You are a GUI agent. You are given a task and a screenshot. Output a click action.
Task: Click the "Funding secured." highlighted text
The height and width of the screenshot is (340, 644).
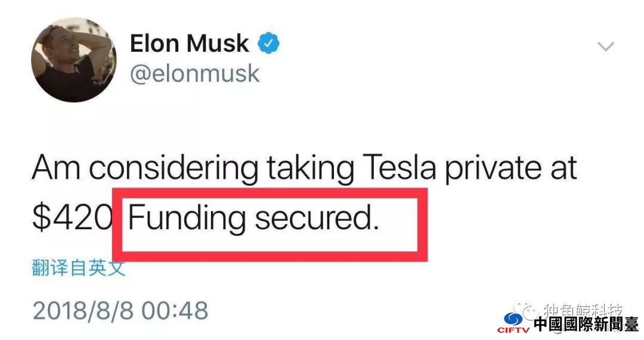[253, 219]
